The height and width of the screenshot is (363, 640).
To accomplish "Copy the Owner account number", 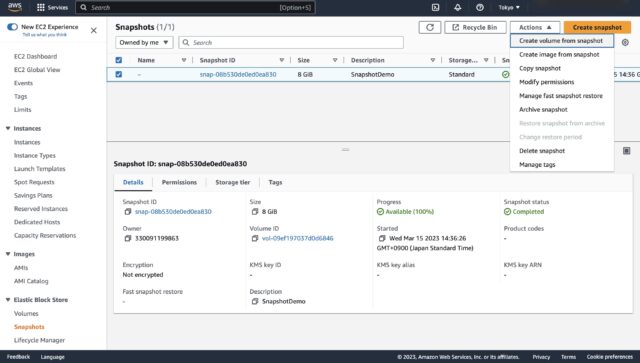I will [x=128, y=238].
